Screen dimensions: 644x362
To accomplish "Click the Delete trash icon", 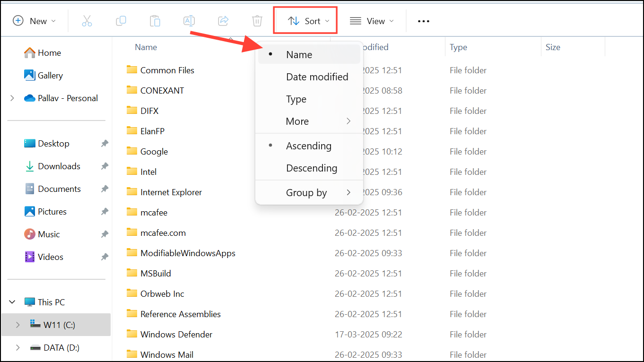I will point(257,20).
